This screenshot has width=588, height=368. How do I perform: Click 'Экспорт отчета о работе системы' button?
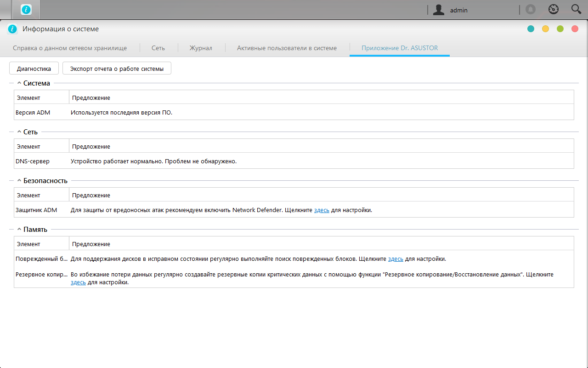[x=117, y=69]
